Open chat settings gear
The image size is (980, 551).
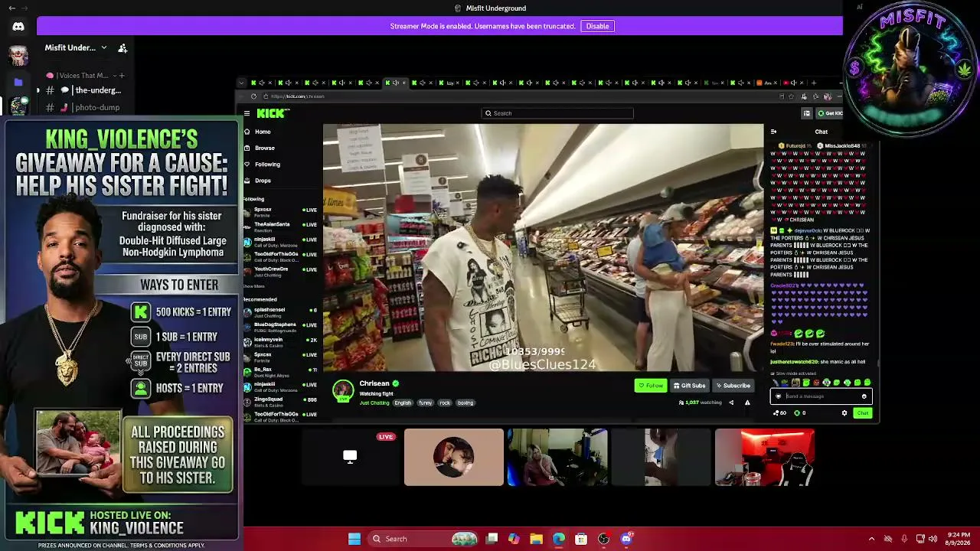[x=844, y=413]
